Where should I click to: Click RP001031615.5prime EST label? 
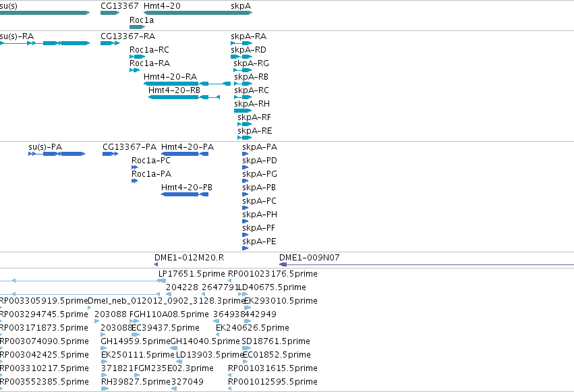(x=272, y=369)
